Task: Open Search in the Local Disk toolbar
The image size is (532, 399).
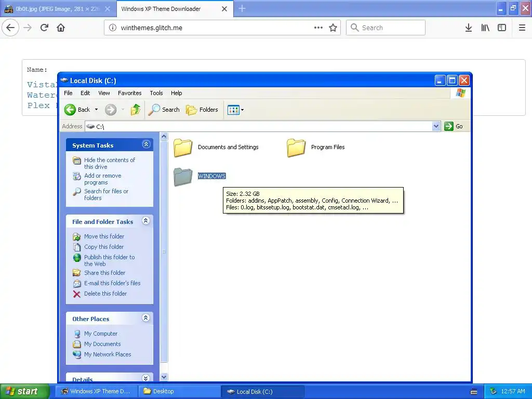Action: (164, 110)
